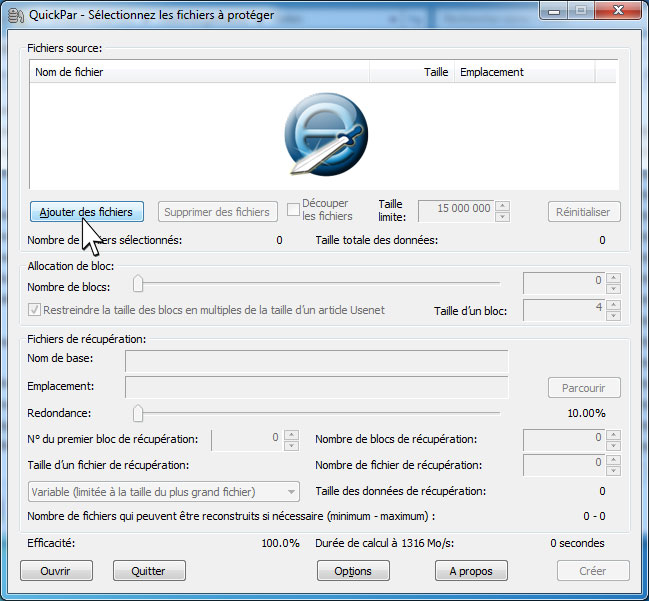Screen dimensions: 649x601
Task: Increase Taille limite with up arrow
Action: (x=502, y=206)
